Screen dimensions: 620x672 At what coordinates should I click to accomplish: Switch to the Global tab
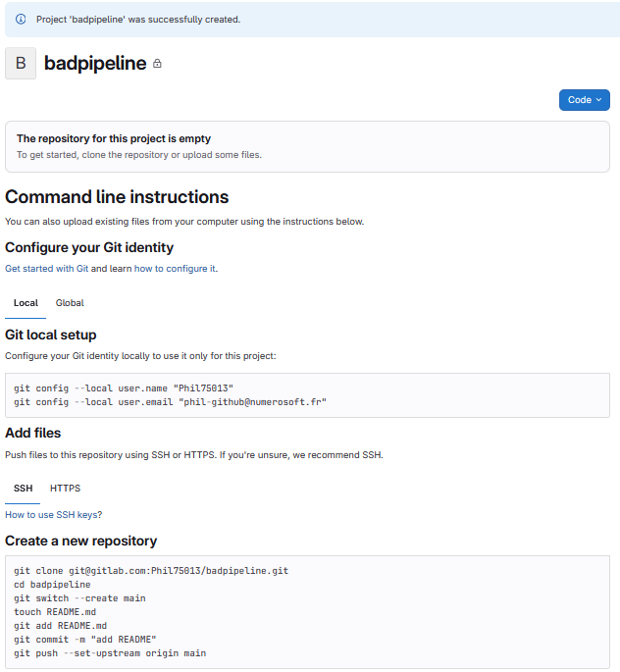(70, 303)
